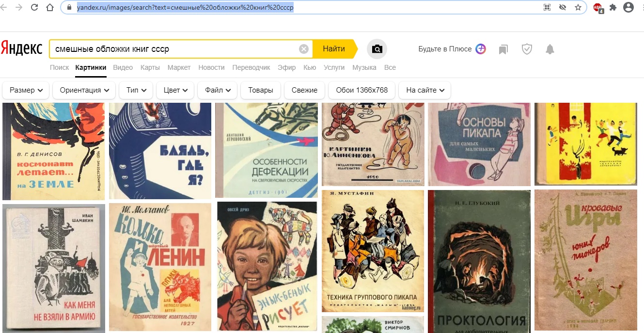Open the Кью tab
This screenshot has width=644, height=333.
310,67
